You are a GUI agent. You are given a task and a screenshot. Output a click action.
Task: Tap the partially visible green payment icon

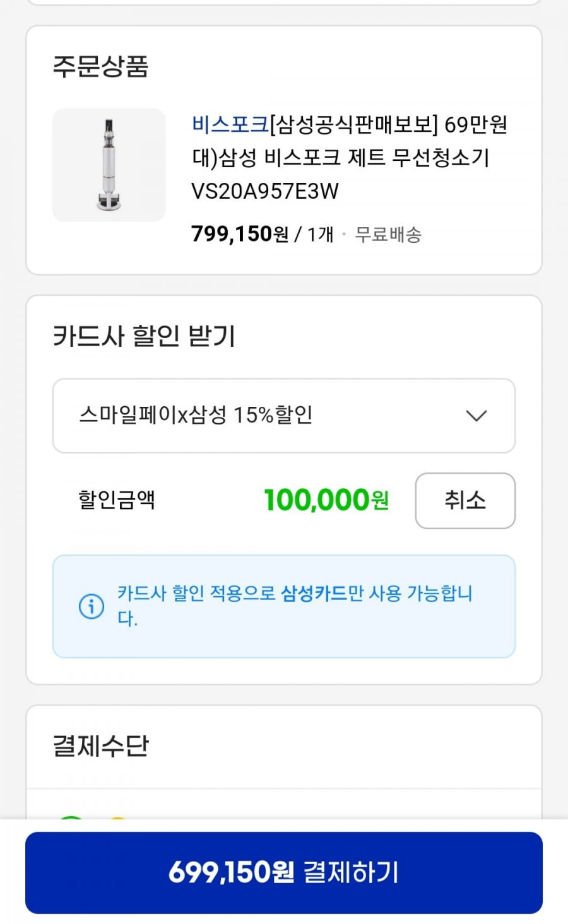tap(71, 817)
